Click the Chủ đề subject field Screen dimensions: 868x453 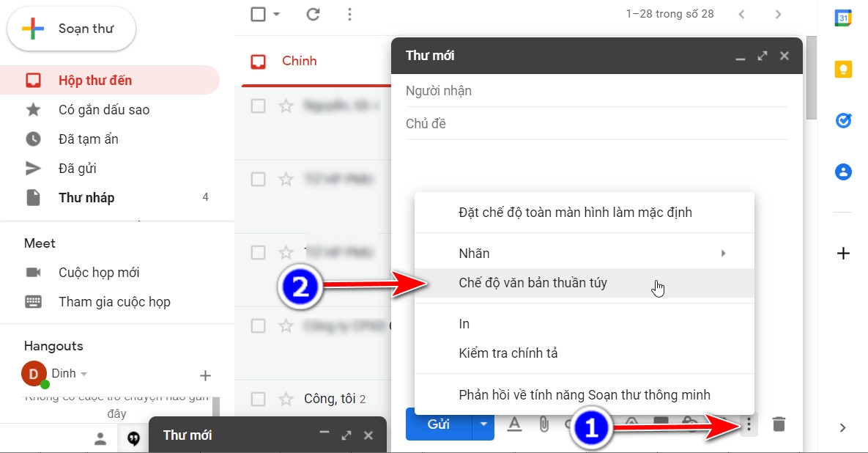coord(597,123)
